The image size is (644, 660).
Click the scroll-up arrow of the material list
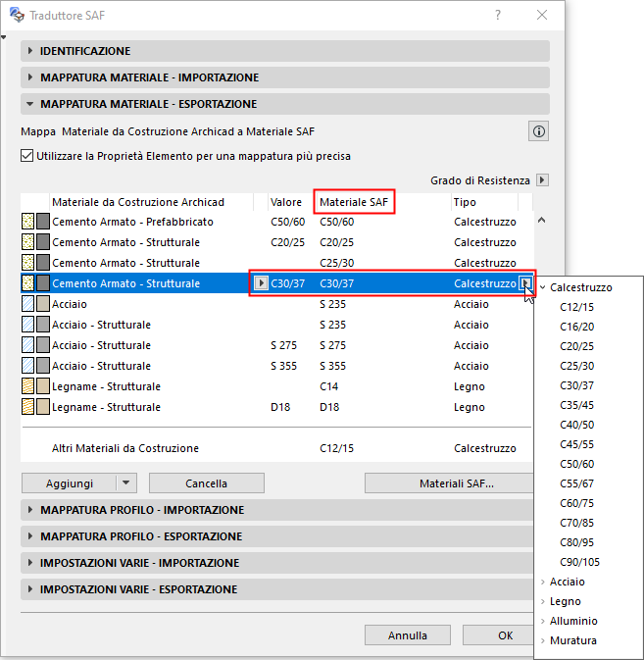(542, 220)
